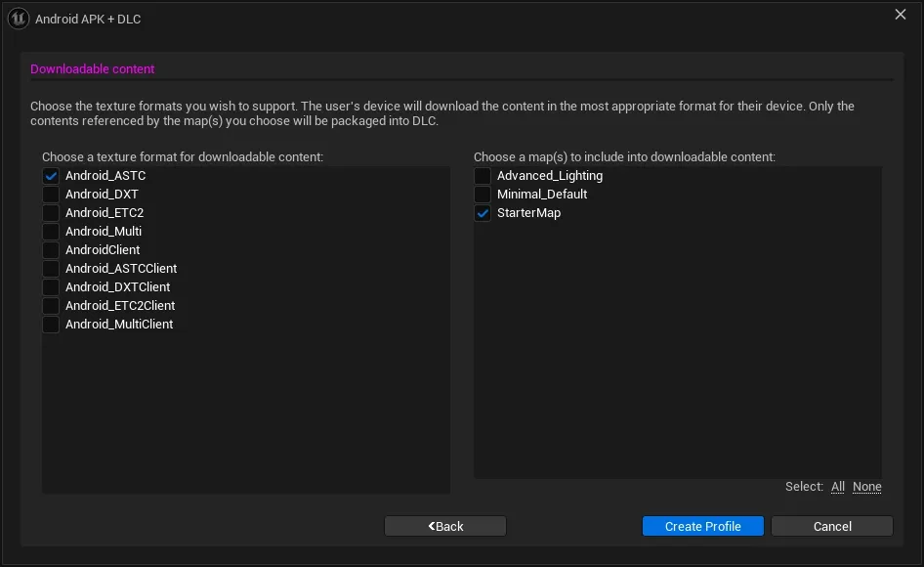The height and width of the screenshot is (567, 924).
Task: Click the Android_Multi label text
Action: (104, 232)
